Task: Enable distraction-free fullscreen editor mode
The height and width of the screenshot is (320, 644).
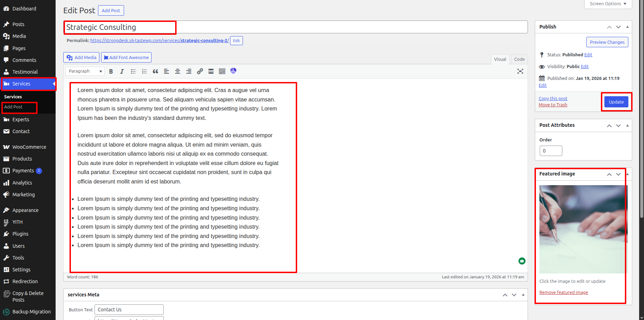Action: click(520, 71)
